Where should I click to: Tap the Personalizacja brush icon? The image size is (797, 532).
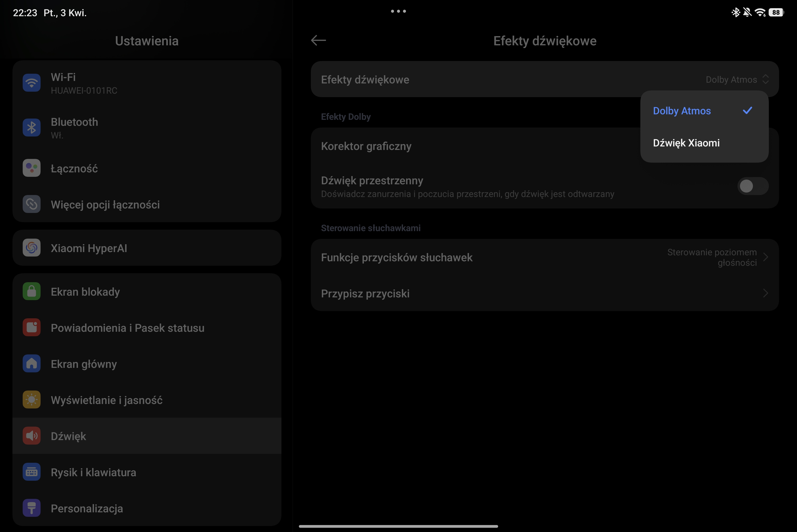(x=32, y=508)
